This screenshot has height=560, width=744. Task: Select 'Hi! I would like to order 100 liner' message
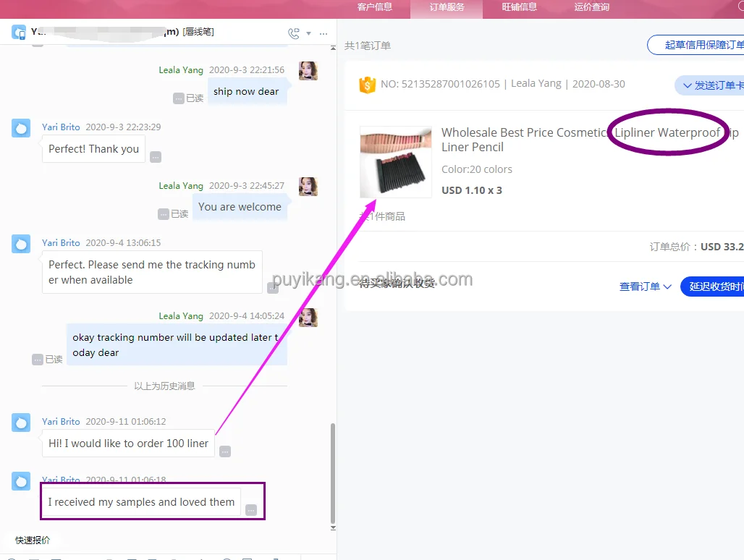128,444
